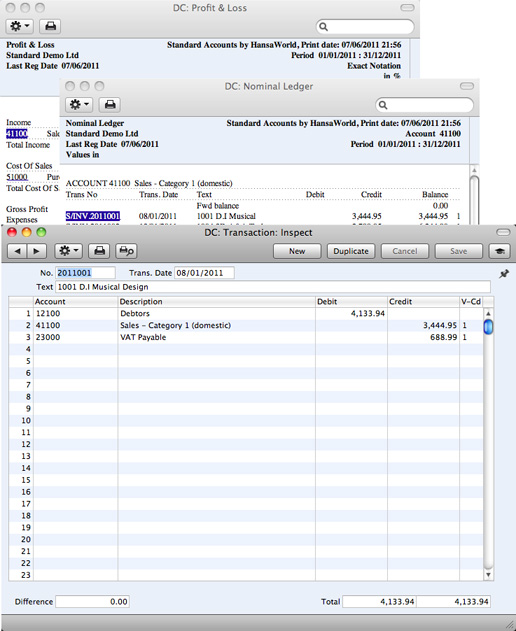Click the New button
Viewport: 516px width, 631px height.
297,251
